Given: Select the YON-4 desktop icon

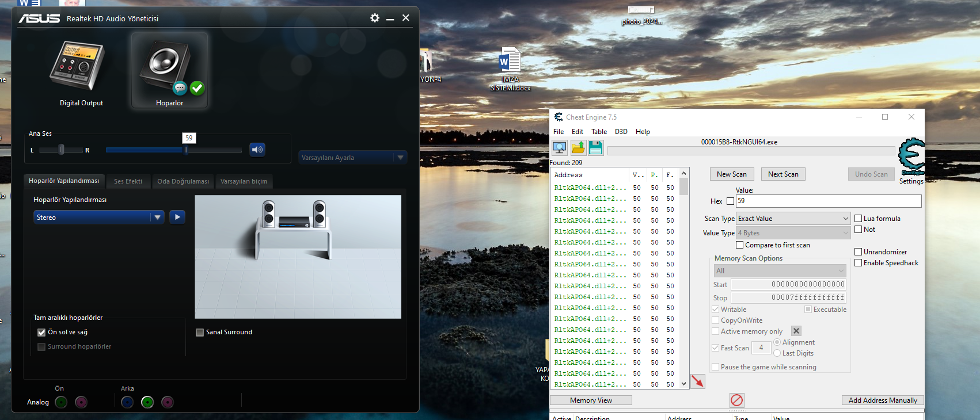Looking at the screenshot, I should click(430, 66).
